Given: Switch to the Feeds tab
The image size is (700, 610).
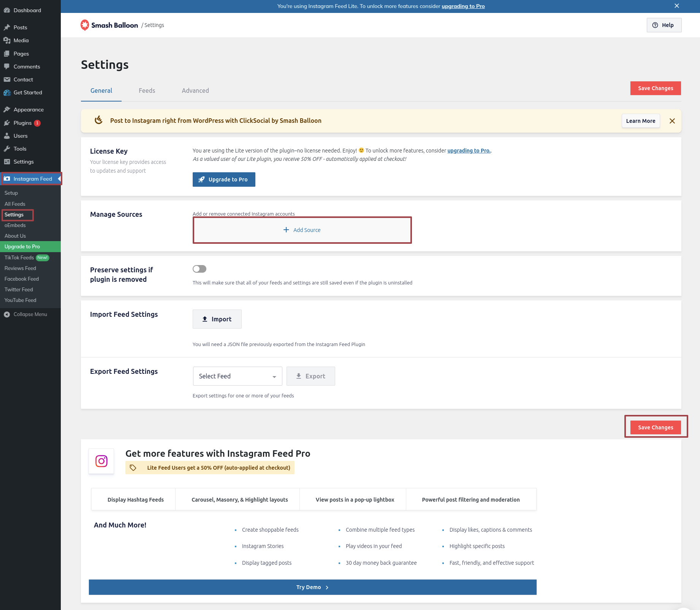Looking at the screenshot, I should [147, 91].
